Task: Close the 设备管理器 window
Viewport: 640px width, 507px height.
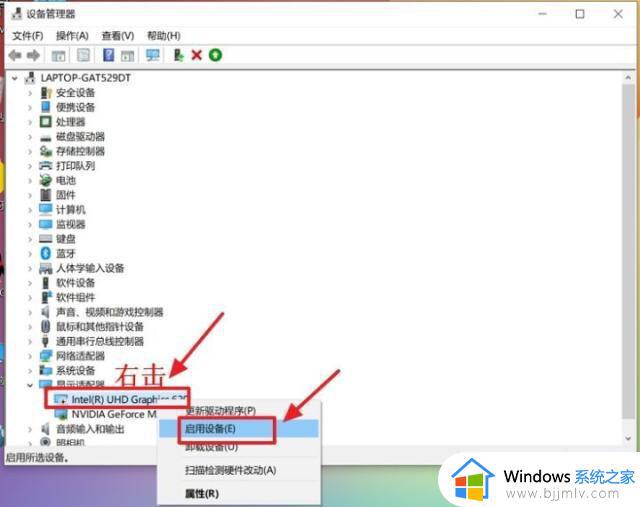Action: [x=618, y=14]
